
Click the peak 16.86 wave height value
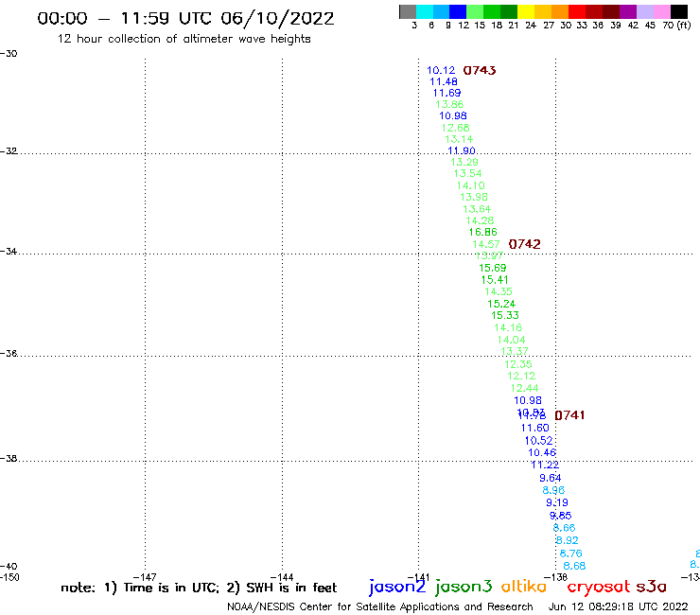[483, 232]
